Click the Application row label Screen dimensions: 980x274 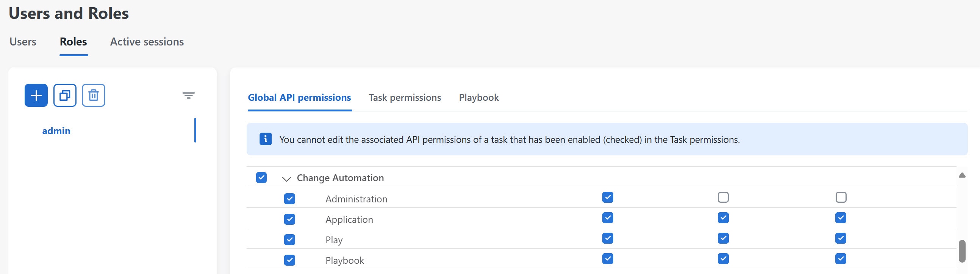click(x=349, y=219)
